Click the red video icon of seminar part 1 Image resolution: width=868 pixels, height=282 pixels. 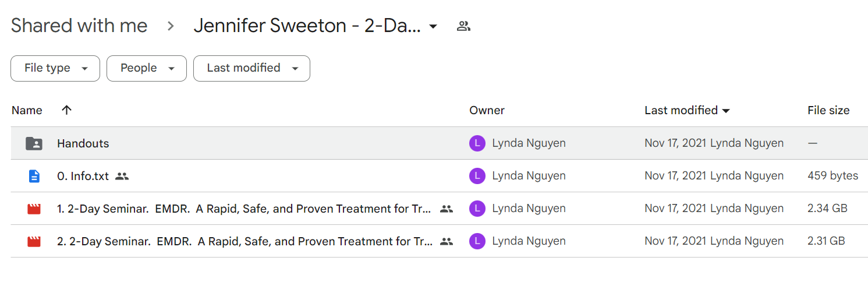(34, 209)
